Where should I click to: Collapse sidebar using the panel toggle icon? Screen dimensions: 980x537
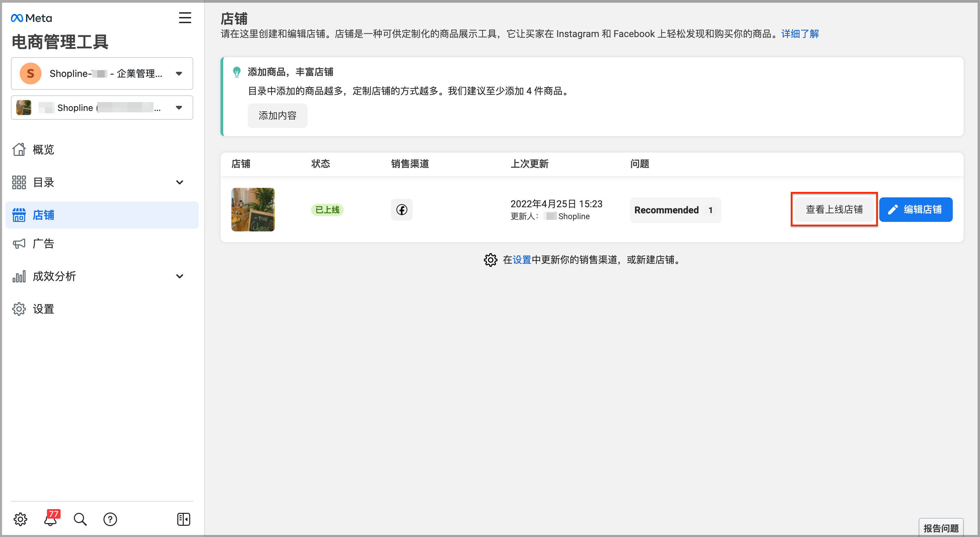pyautogui.click(x=184, y=519)
